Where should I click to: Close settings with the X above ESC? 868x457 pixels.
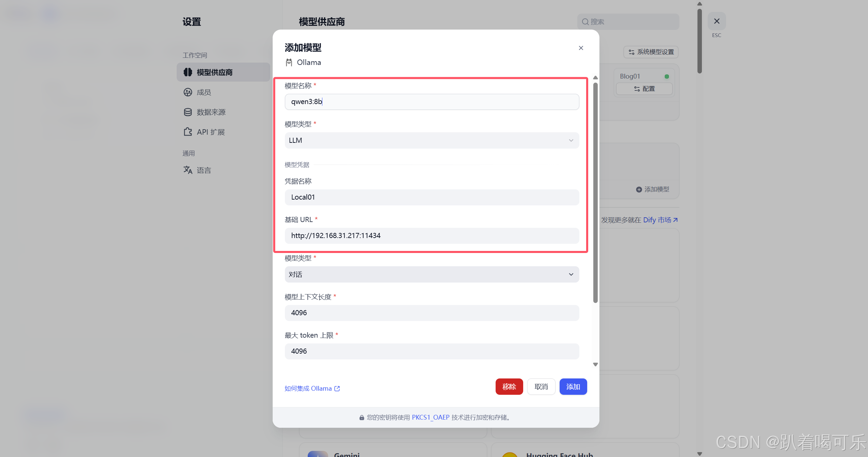717,21
